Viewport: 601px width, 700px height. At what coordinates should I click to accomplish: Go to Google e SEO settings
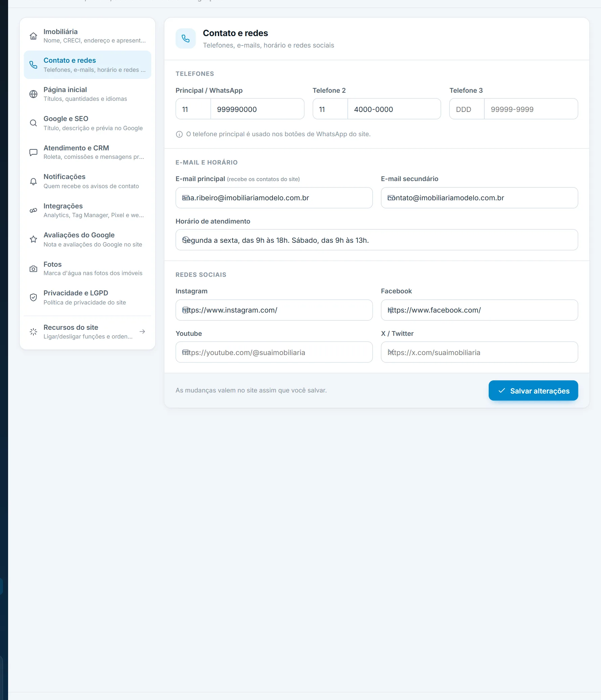pyautogui.click(x=87, y=123)
